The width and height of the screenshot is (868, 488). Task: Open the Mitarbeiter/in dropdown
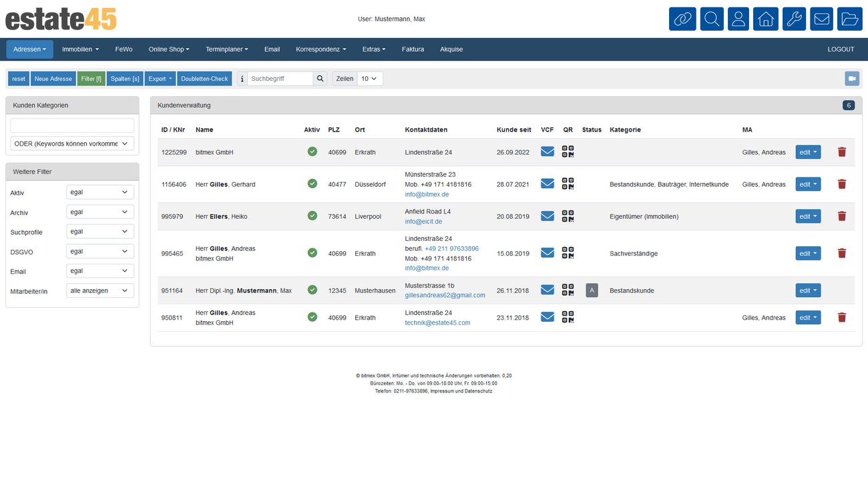(100, 290)
